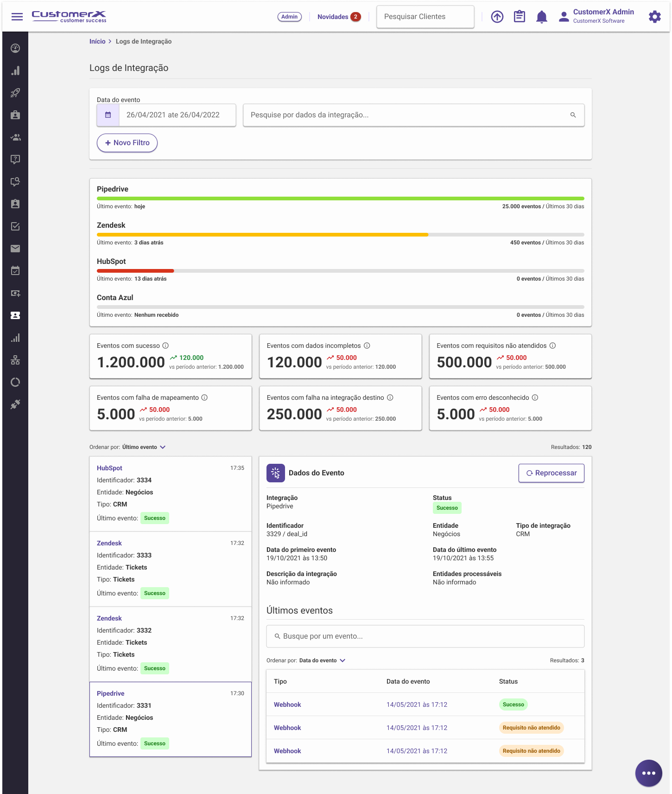Click the date range field 26/04/2021 ate 26/04/2022
The image size is (672, 794).
[178, 115]
